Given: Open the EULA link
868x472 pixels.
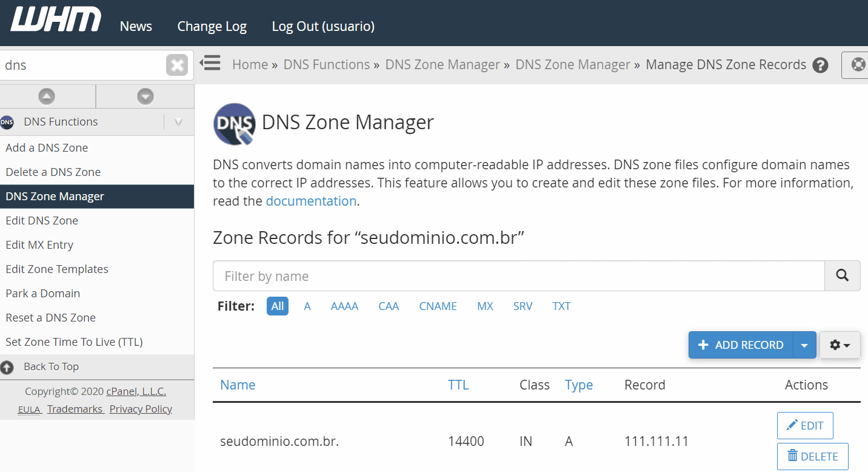Looking at the screenshot, I should tap(28, 410).
